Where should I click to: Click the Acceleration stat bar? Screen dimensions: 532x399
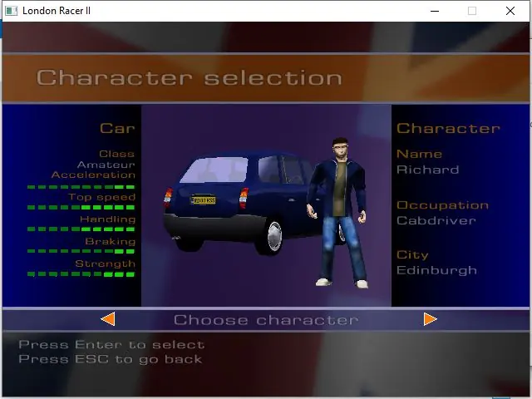[81, 187]
